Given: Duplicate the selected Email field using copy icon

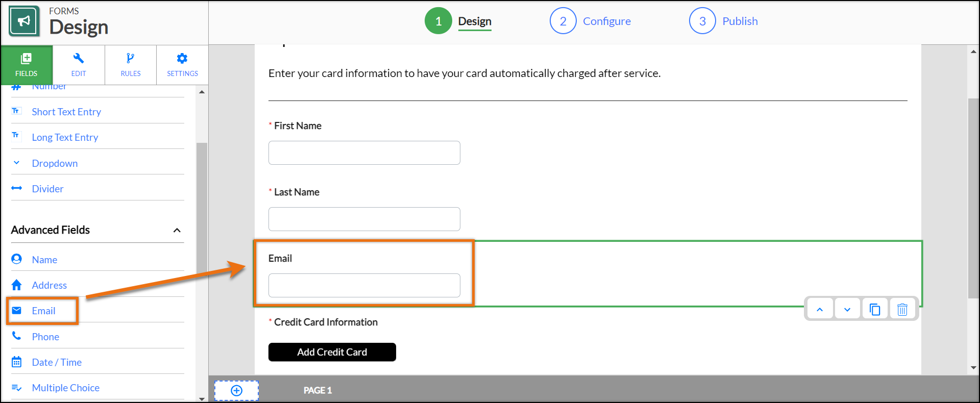Looking at the screenshot, I should 875,309.
